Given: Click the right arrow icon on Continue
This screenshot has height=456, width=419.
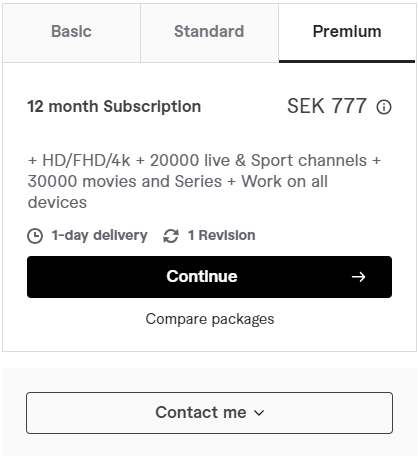Looking at the screenshot, I should pyautogui.click(x=358, y=277).
